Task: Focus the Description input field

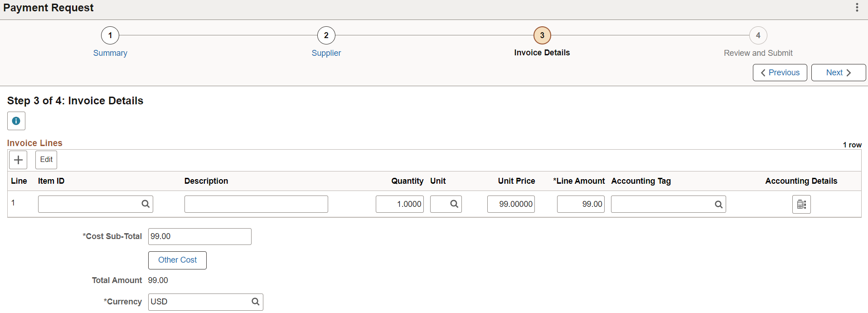Action: pos(256,204)
